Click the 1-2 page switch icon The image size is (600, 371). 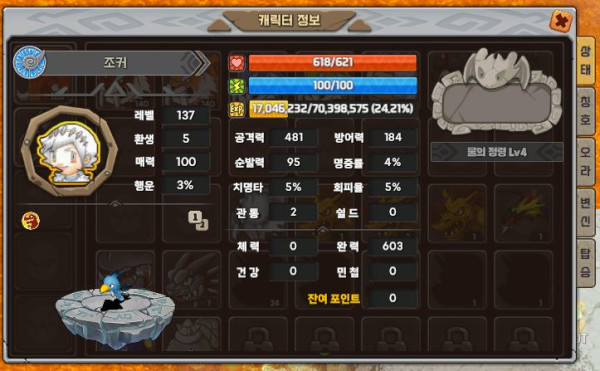198,221
